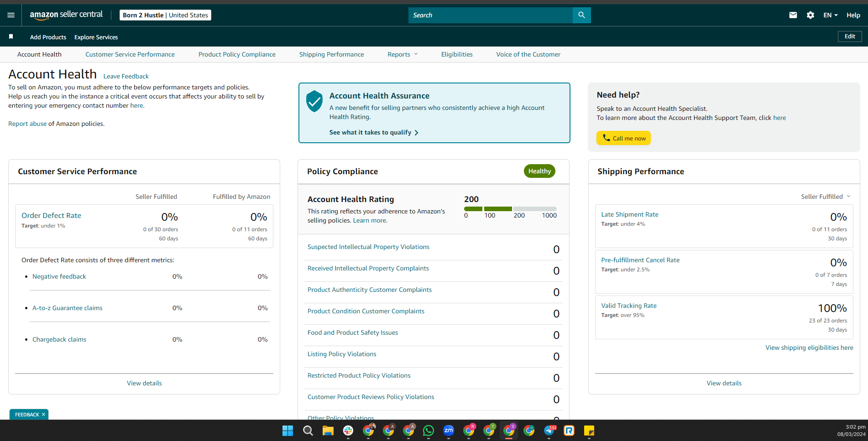
Task: Open Telegram with 533 badge
Action: coord(549,431)
